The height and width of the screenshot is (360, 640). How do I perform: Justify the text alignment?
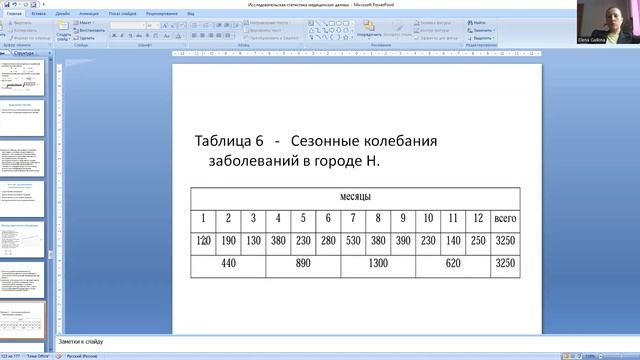pyautogui.click(x=219, y=36)
